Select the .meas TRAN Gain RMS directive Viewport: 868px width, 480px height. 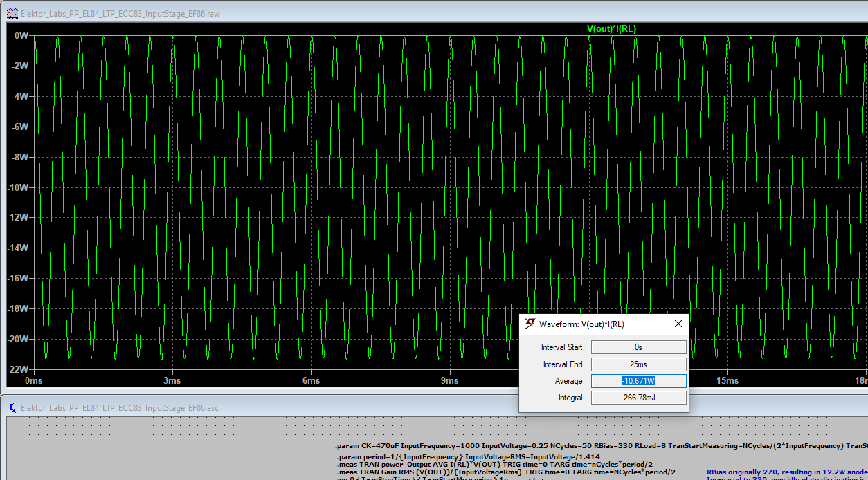(507, 472)
